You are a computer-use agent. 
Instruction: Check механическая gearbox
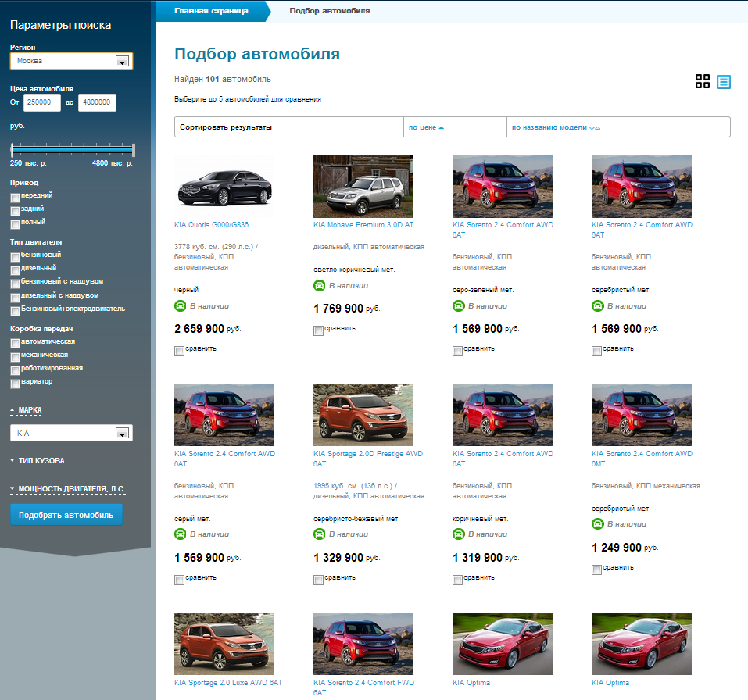point(16,357)
